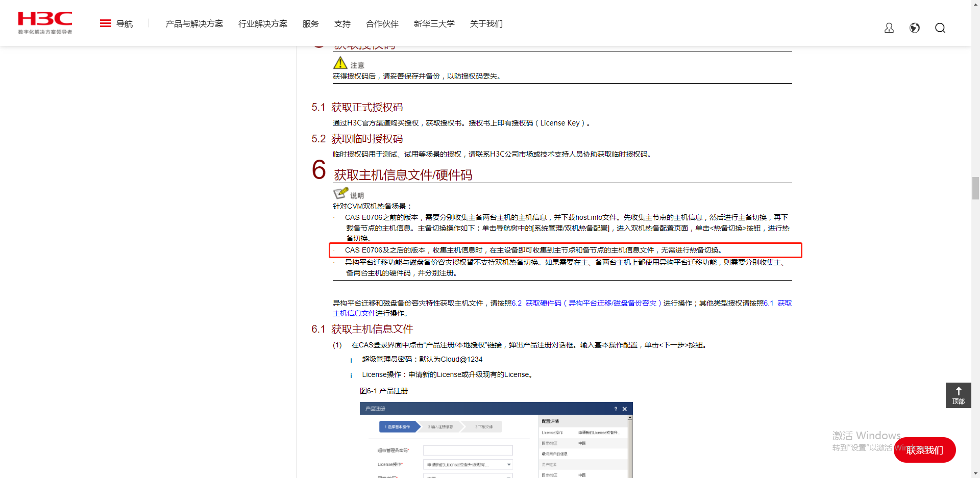Click the step (1) text starting 在CAS登录界面中点击

tap(529, 345)
